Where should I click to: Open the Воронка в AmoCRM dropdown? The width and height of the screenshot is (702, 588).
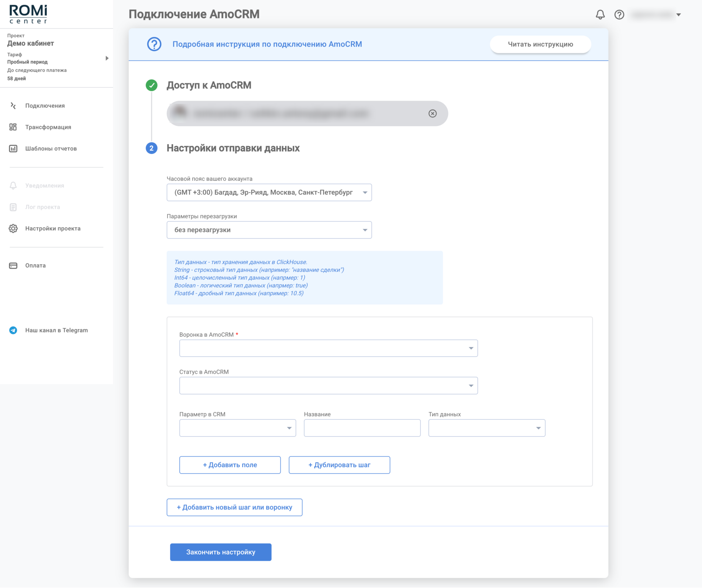[x=328, y=348]
